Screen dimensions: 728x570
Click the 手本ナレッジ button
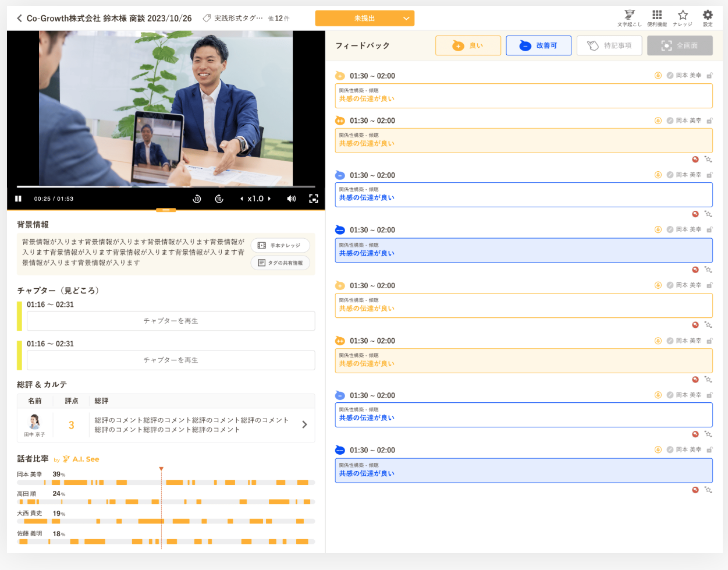click(280, 246)
